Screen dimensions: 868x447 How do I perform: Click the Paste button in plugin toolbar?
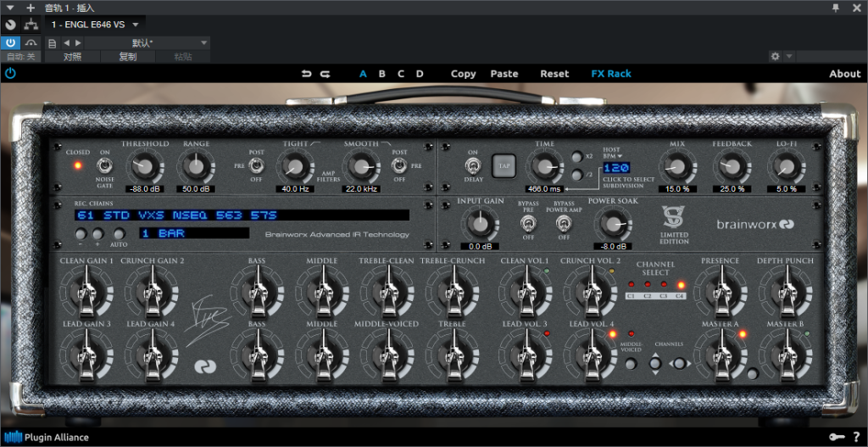tap(504, 74)
